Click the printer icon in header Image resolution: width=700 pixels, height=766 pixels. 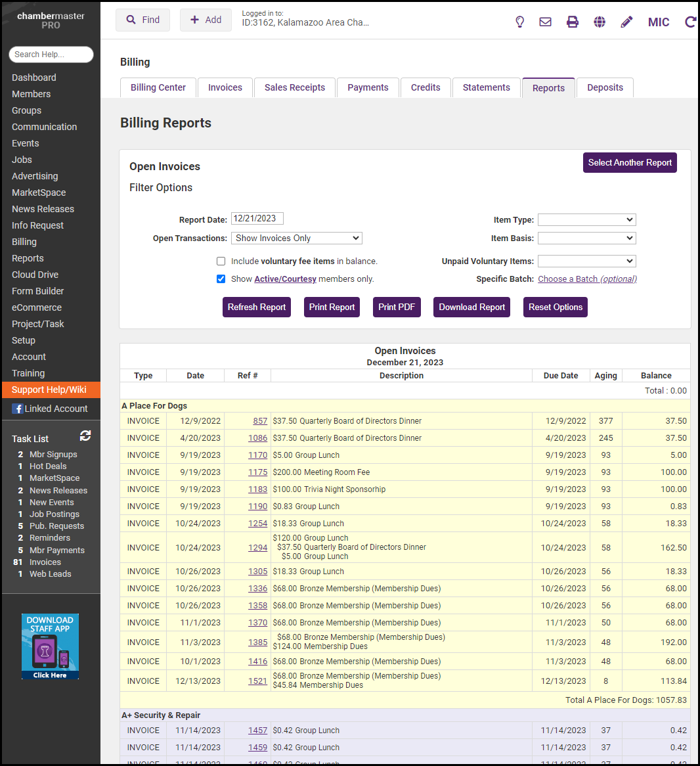point(573,22)
